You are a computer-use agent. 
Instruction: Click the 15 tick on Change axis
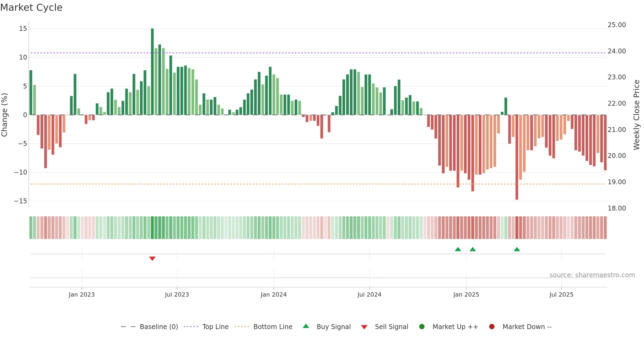point(23,29)
